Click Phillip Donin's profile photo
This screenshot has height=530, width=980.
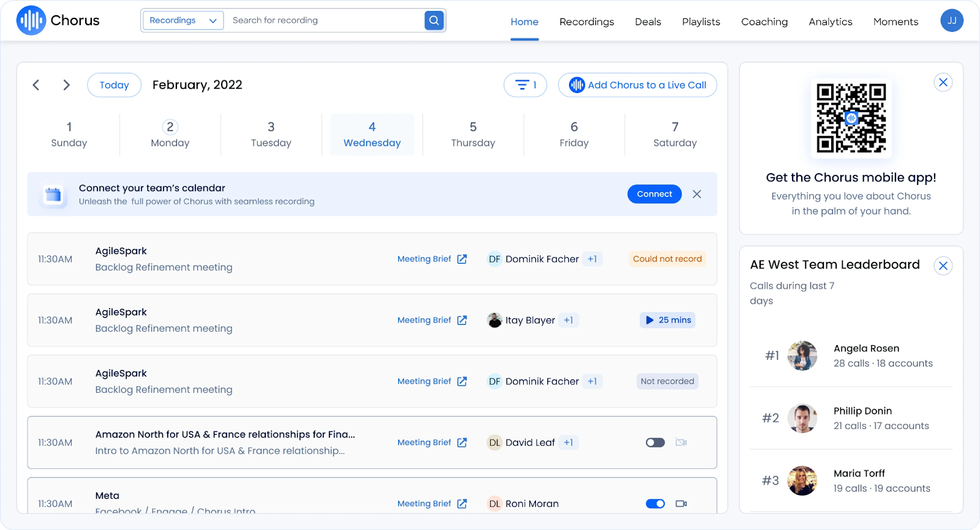pyautogui.click(x=802, y=418)
